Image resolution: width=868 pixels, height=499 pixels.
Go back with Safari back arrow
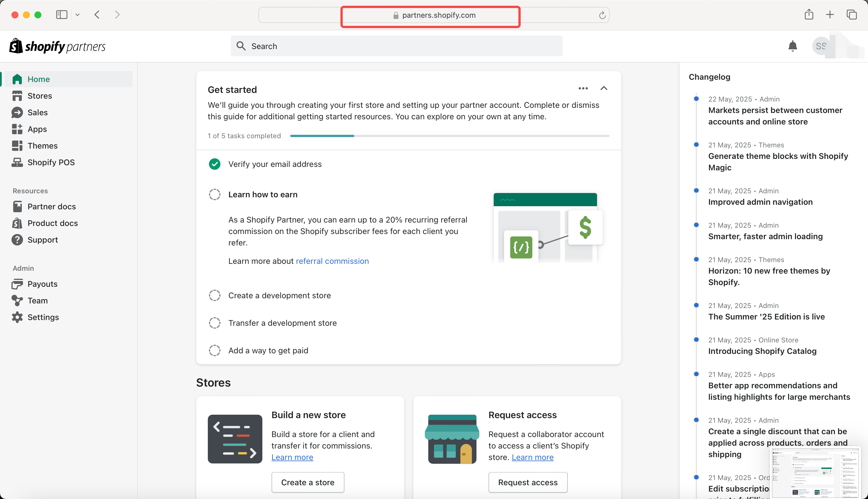[x=97, y=15]
